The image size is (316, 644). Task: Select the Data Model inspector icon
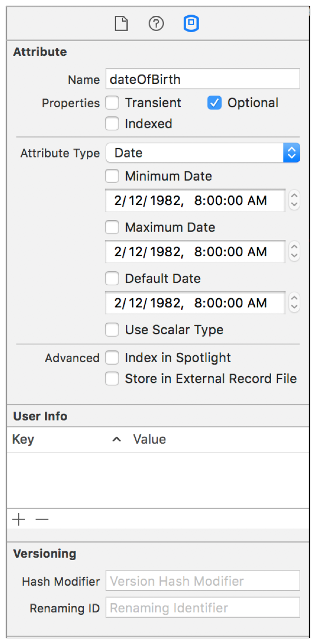tap(191, 24)
